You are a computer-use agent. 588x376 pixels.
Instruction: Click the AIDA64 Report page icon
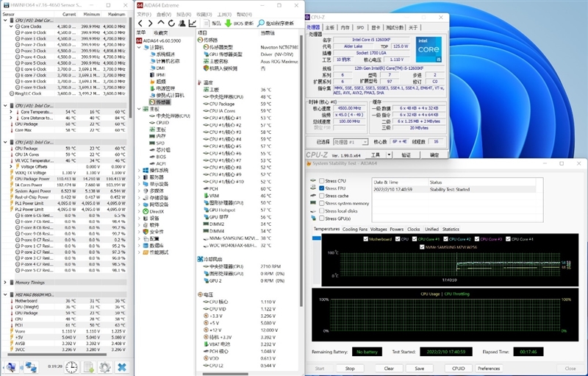(x=207, y=24)
